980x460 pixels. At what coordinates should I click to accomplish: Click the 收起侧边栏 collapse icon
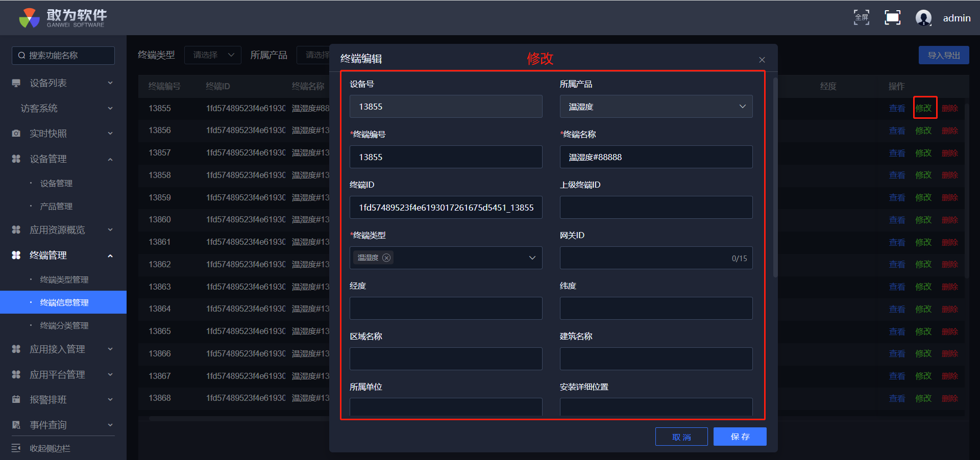pyautogui.click(x=16, y=448)
